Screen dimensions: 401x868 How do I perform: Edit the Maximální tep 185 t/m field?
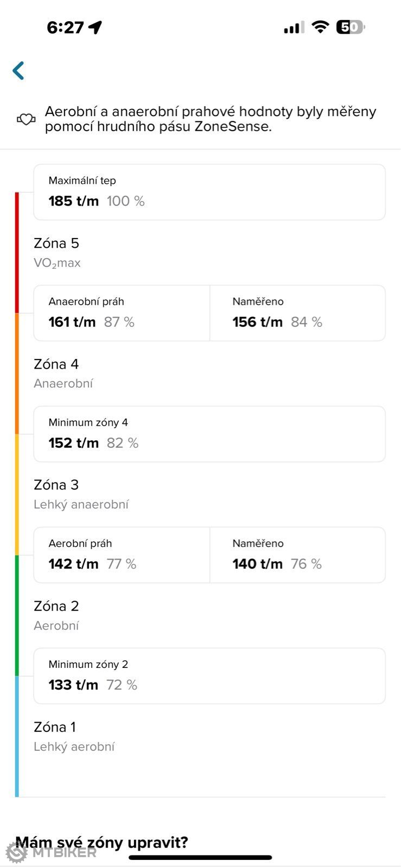pyautogui.click(x=209, y=192)
